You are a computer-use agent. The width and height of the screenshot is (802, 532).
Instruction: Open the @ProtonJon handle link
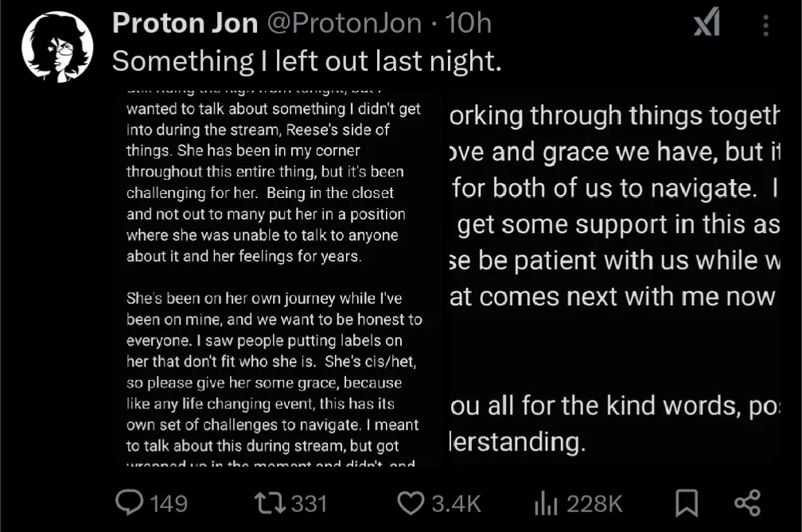tap(344, 23)
